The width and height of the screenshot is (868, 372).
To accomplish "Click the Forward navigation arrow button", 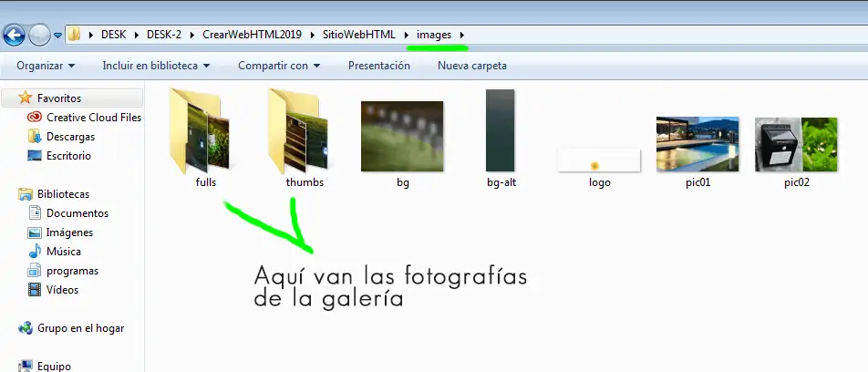I will pyautogui.click(x=38, y=36).
